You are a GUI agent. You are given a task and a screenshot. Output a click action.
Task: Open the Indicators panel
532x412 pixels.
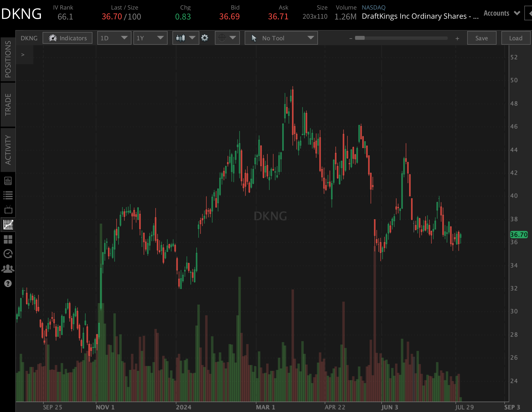(68, 38)
